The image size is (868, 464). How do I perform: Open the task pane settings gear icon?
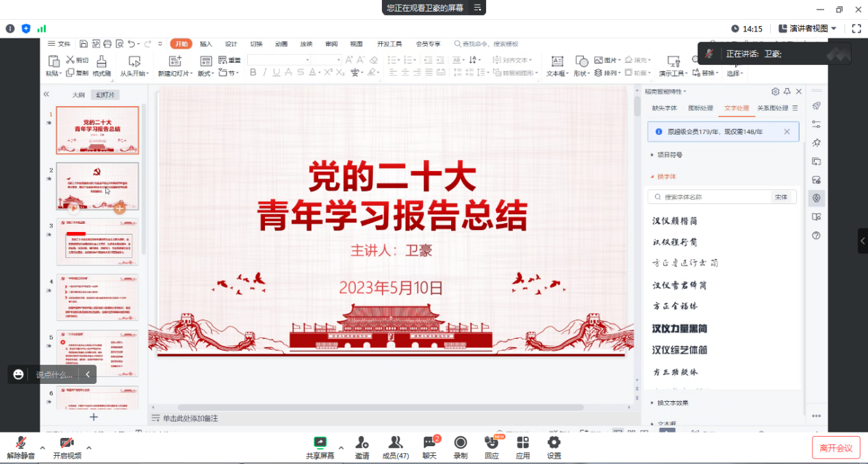coord(776,92)
